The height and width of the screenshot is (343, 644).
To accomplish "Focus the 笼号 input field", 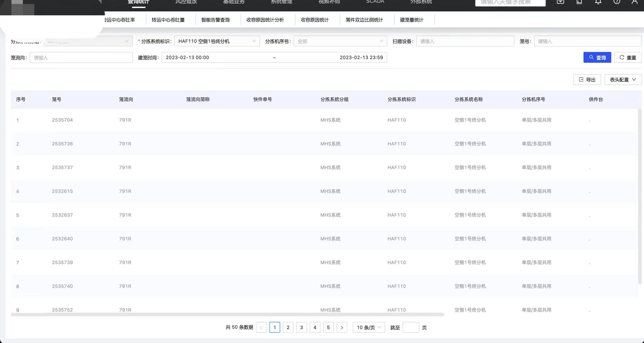I will (x=588, y=41).
